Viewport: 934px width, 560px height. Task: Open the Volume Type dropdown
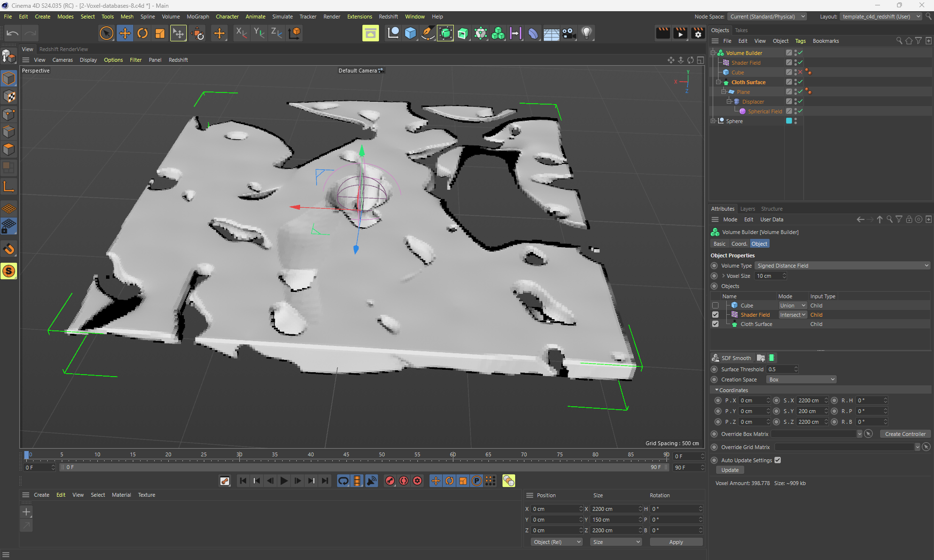pyautogui.click(x=843, y=266)
